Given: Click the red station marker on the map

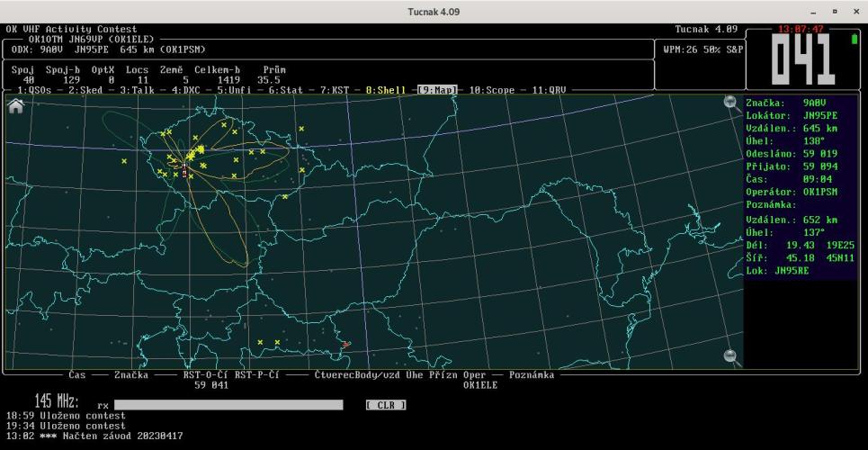Looking at the screenshot, I should 345,344.
